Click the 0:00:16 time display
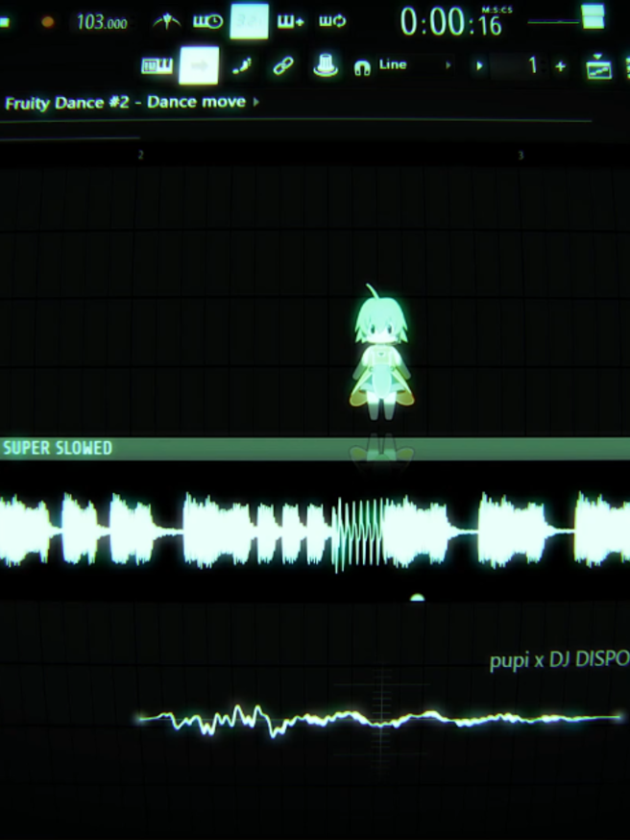Image resolution: width=630 pixels, height=840 pixels. point(450,23)
